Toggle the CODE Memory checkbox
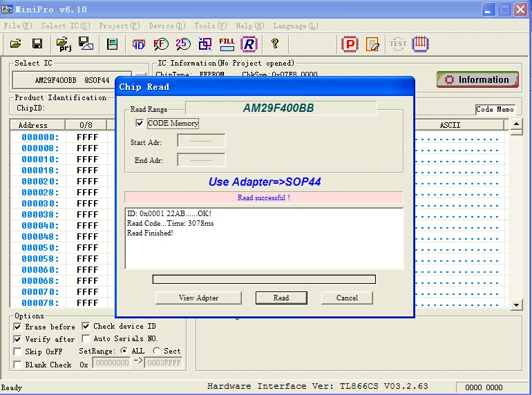 coord(140,123)
